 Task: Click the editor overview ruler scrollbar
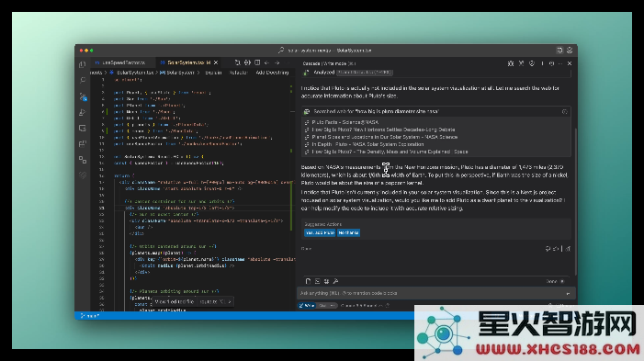pos(292,193)
